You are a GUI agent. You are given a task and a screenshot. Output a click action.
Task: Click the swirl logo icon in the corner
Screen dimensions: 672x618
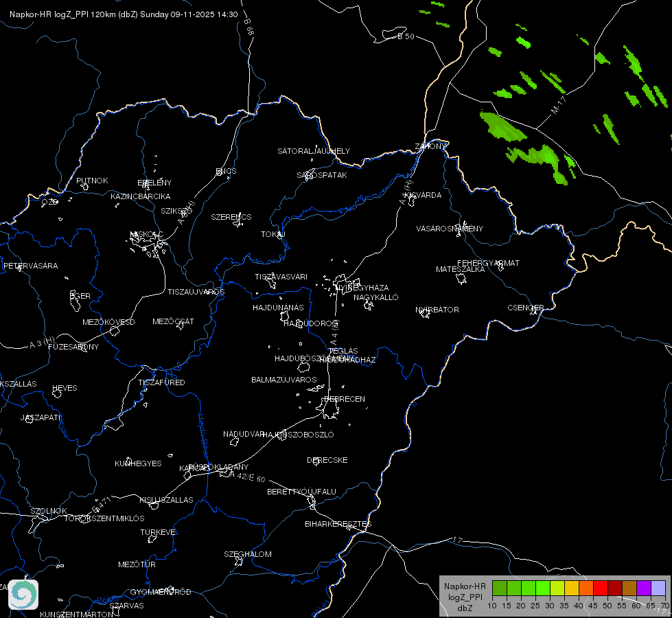pos(23,595)
